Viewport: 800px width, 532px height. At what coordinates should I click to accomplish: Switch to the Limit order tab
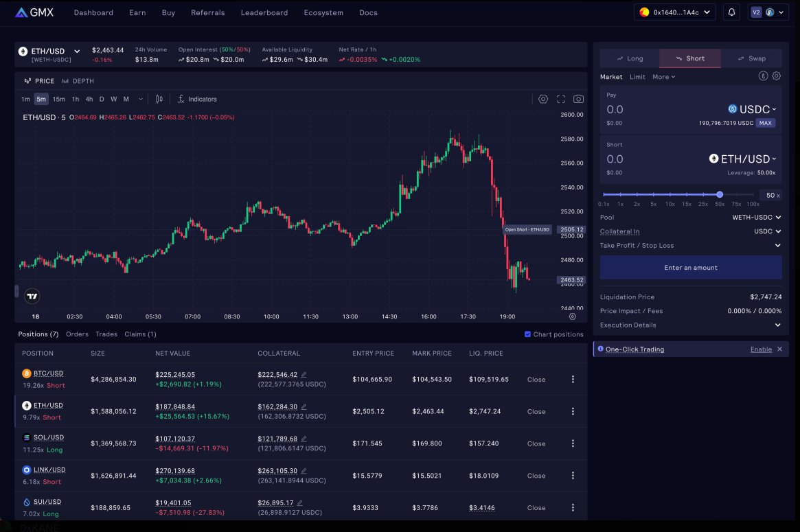click(x=637, y=76)
